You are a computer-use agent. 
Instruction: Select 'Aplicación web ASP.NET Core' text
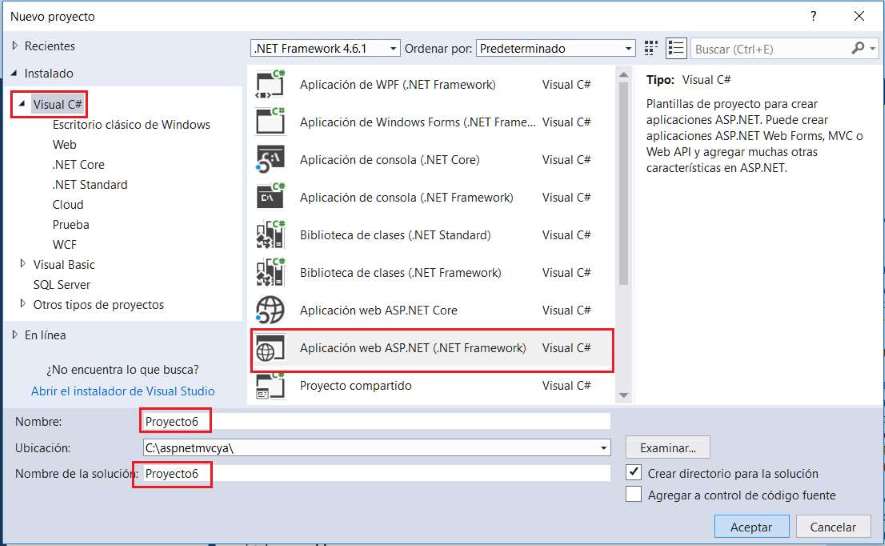point(379,310)
